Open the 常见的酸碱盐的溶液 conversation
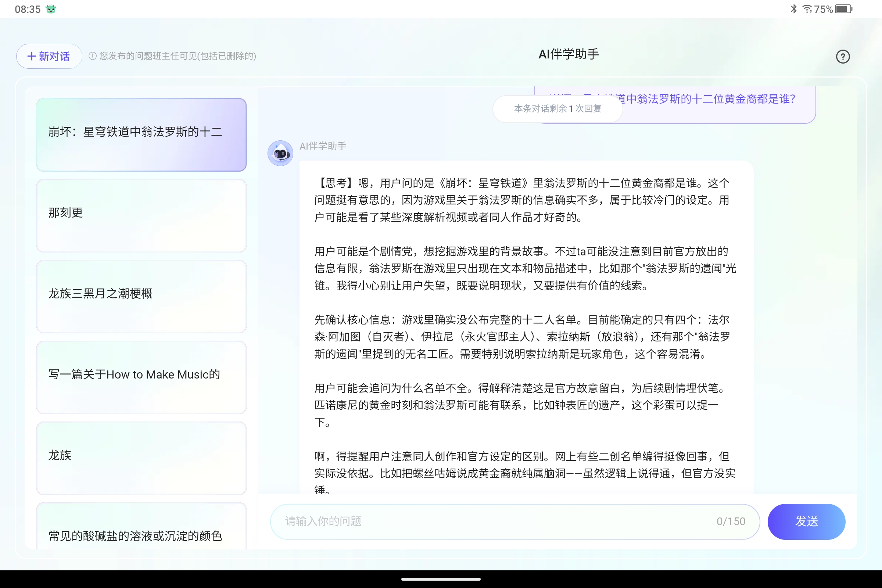882x588 pixels. pyautogui.click(x=141, y=526)
